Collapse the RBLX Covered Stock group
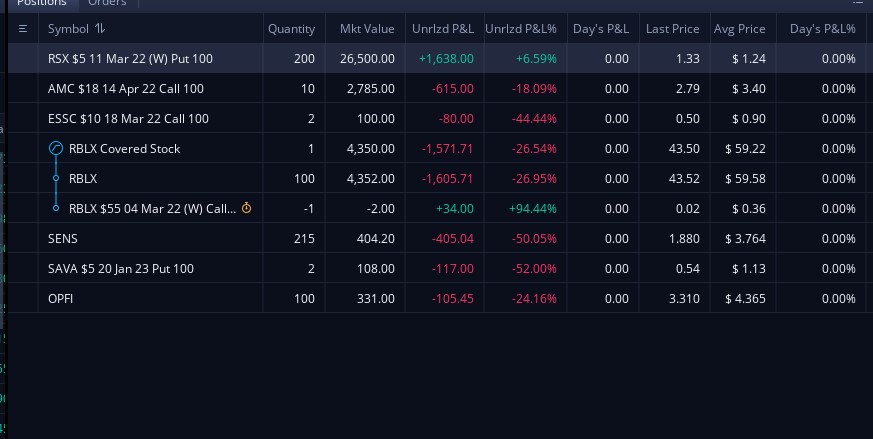 click(x=56, y=148)
